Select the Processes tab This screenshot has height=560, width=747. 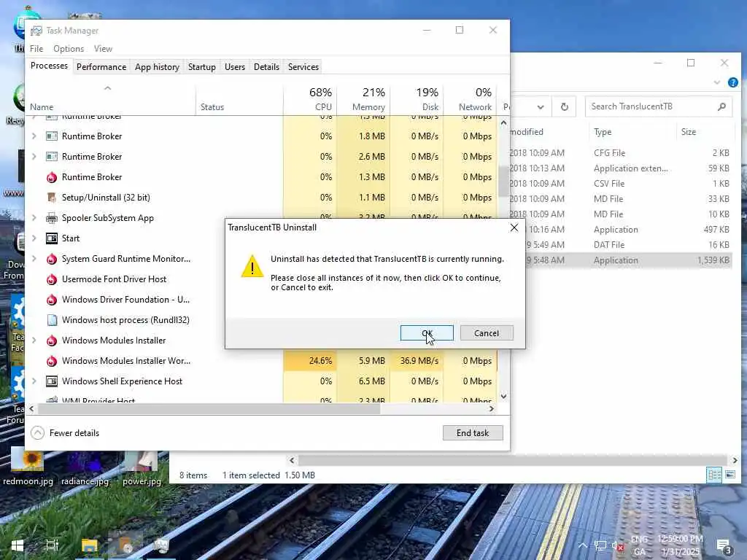pyautogui.click(x=49, y=66)
